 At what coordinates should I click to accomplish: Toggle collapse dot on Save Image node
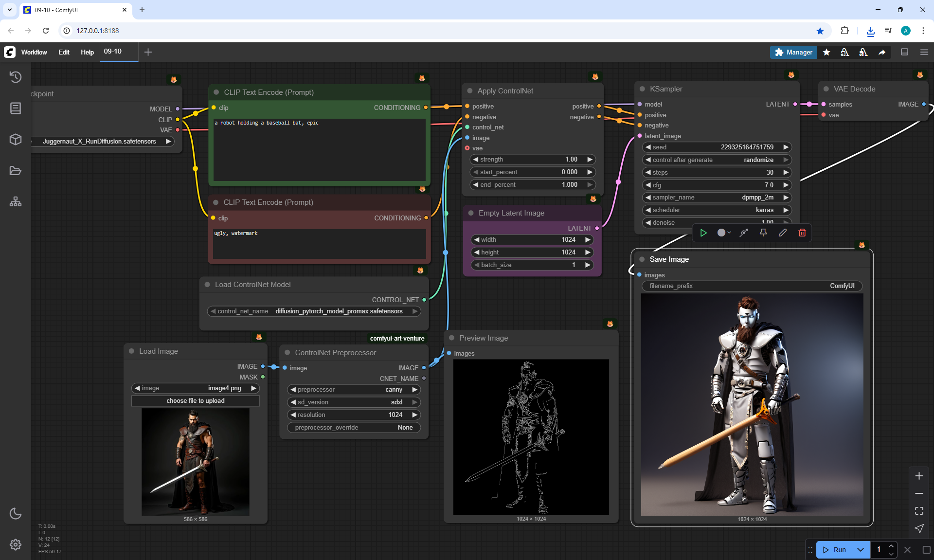[642, 259]
